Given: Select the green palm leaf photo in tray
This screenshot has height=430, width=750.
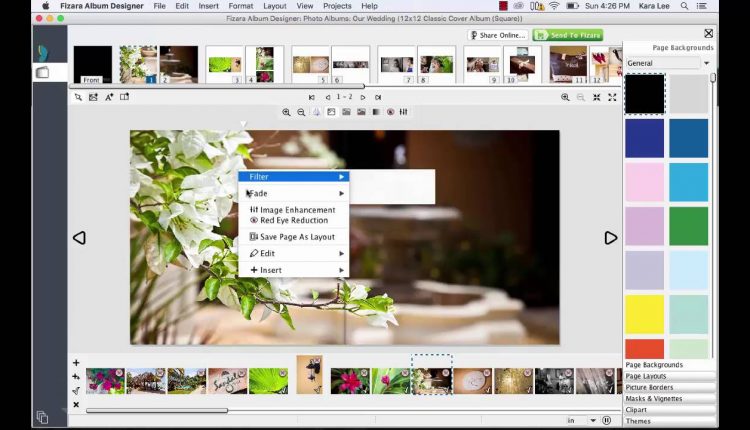Looking at the screenshot, I should 268,381.
